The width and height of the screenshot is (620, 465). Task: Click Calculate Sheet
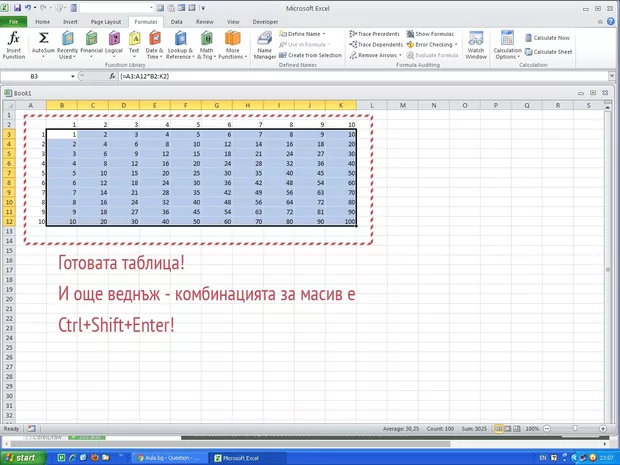(x=548, y=52)
